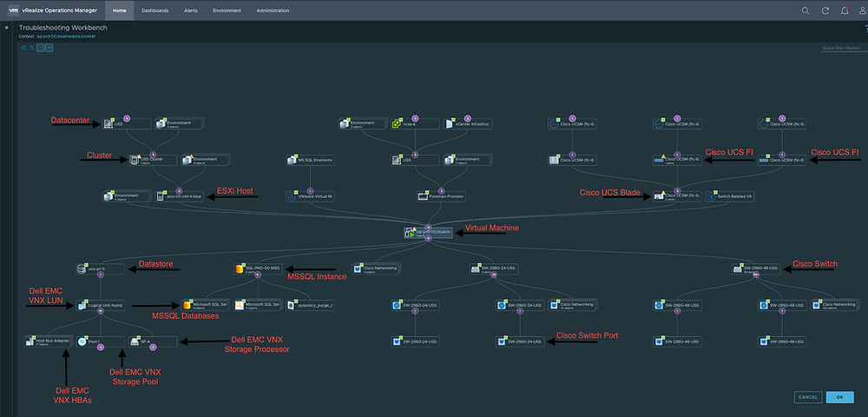
Task: Switch to the Dashboards tab
Action: tap(155, 10)
